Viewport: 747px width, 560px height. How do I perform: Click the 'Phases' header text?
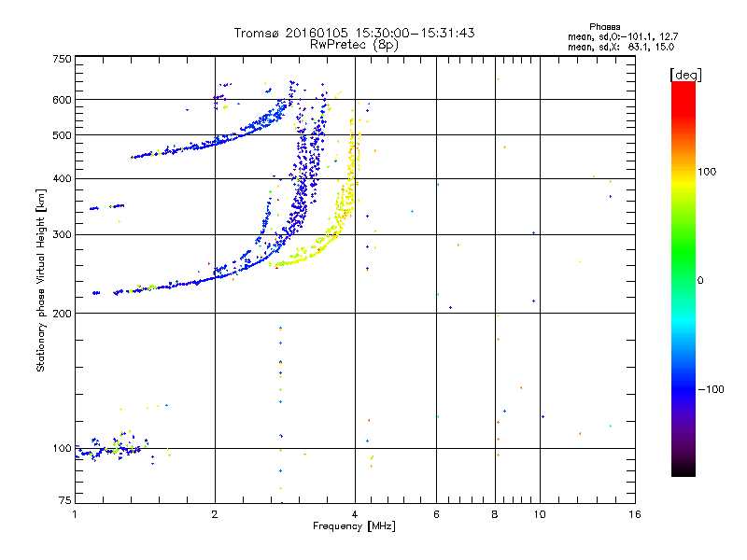(604, 27)
